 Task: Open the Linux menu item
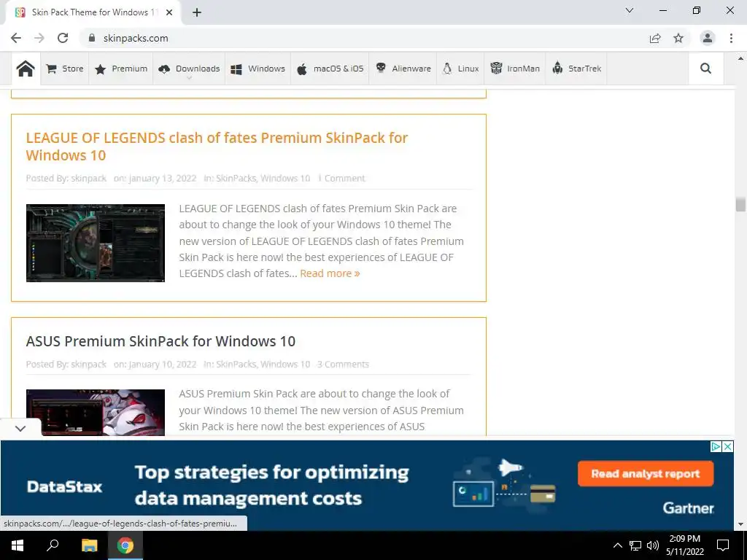coord(461,69)
